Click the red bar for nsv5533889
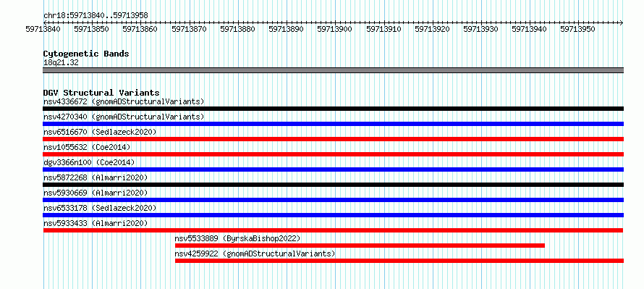644x289 pixels. click(x=360, y=246)
